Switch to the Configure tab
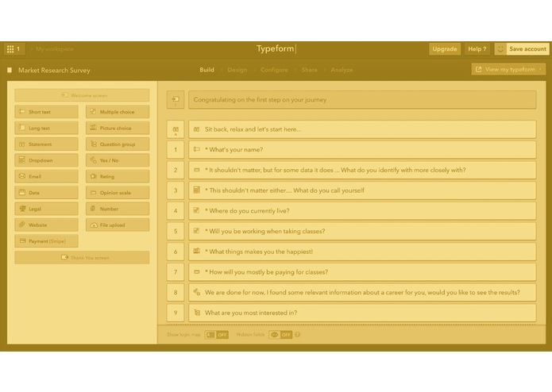552x392 pixels. click(274, 70)
